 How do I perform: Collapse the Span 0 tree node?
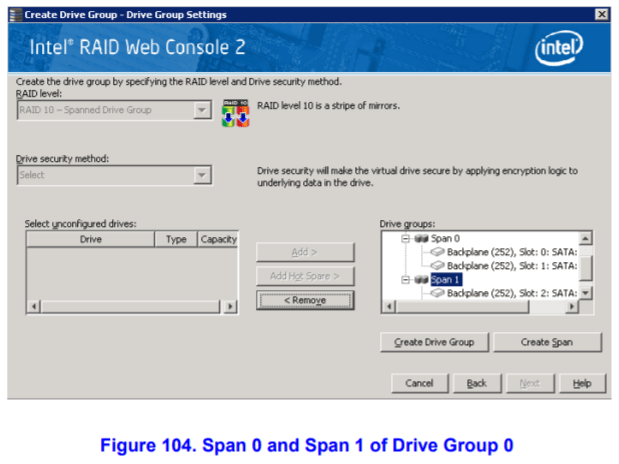pyautogui.click(x=405, y=239)
